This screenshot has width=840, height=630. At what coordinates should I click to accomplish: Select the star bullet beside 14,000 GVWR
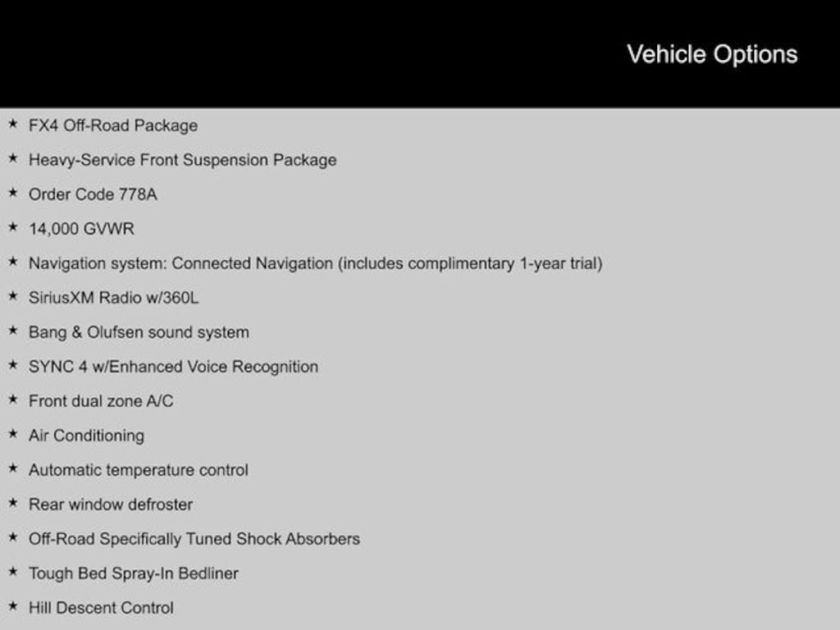[x=12, y=228]
